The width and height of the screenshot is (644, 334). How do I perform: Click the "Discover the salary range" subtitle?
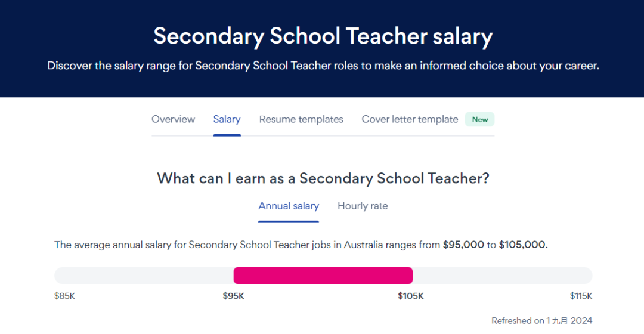(x=323, y=65)
